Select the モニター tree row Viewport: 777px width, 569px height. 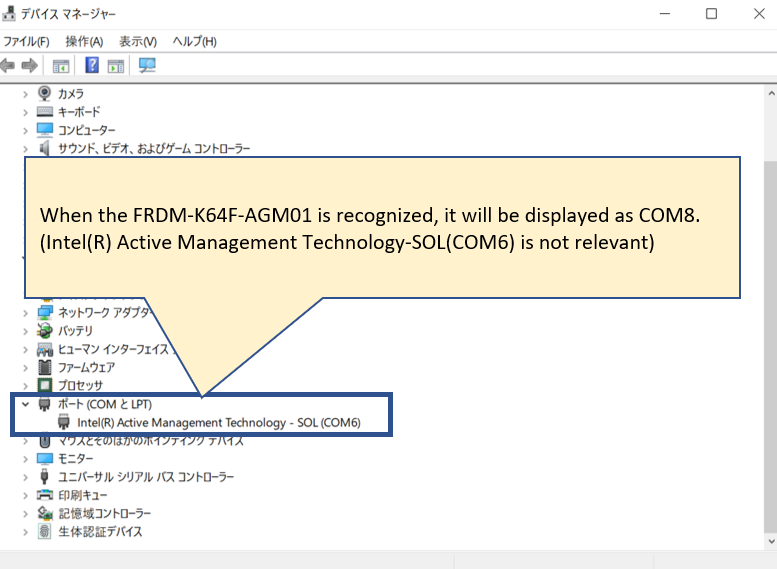(x=76, y=459)
